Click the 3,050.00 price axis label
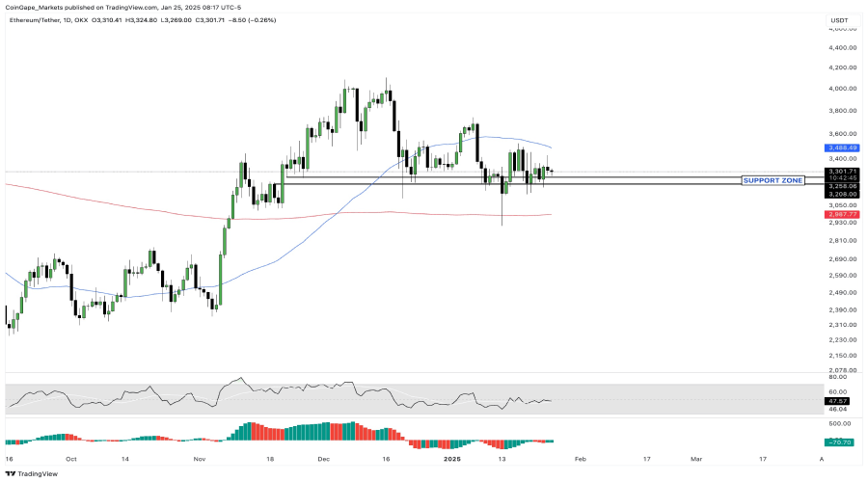Image resolution: width=868 pixels, height=482 pixels. 843,205
